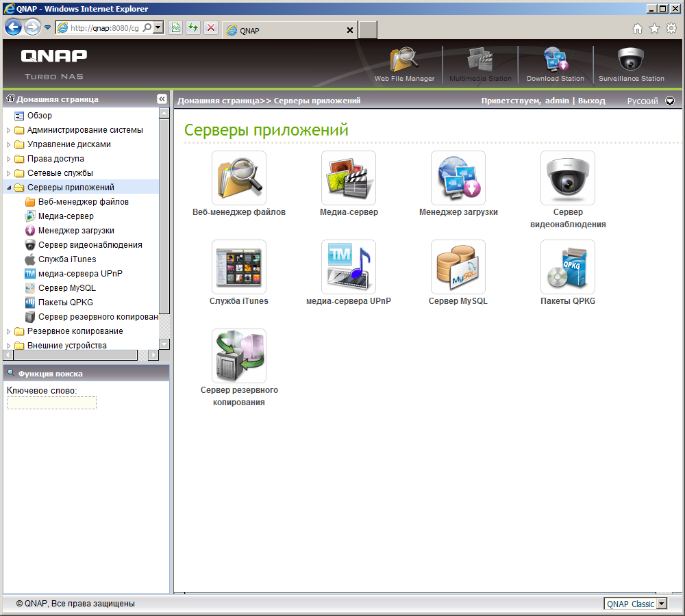Click the sidebar horizontal scrollbar right arrow
Screen dimensions: 685x616
click(x=153, y=355)
